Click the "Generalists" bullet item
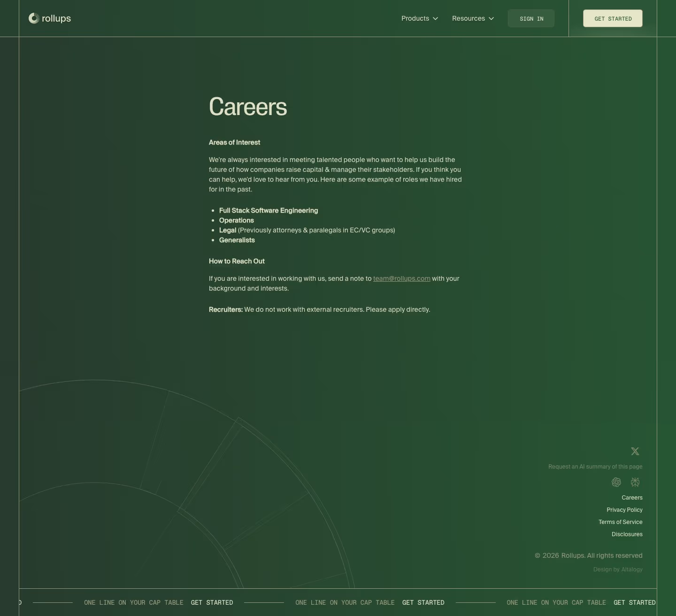The width and height of the screenshot is (676, 616). coord(237,240)
